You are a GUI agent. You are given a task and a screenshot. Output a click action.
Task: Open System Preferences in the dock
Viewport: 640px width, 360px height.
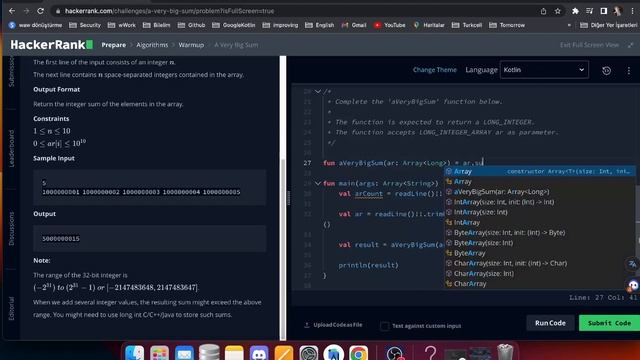[309, 353]
